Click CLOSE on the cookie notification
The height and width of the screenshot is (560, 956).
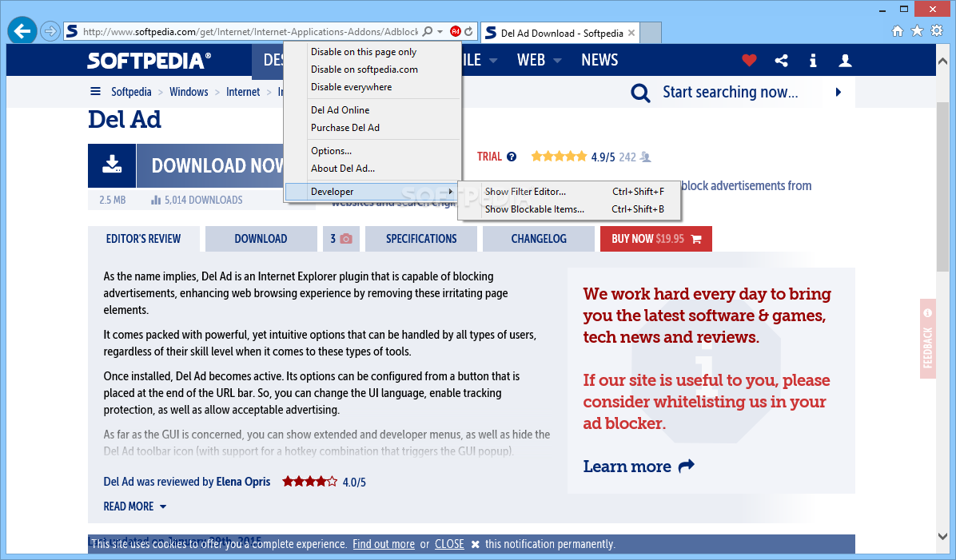449,544
